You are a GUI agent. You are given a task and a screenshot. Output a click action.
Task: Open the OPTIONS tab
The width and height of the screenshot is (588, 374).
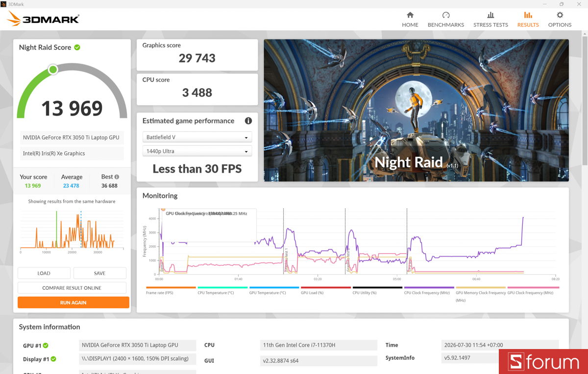click(x=560, y=20)
